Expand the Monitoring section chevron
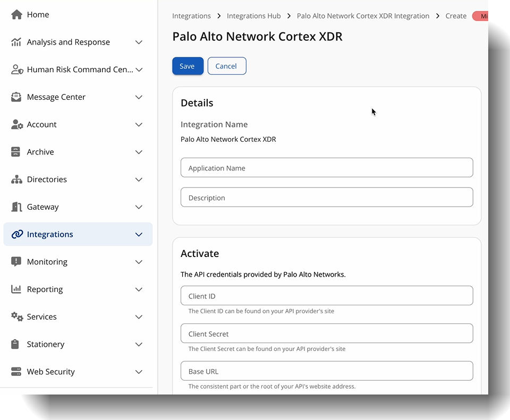The image size is (510, 420). (x=139, y=262)
